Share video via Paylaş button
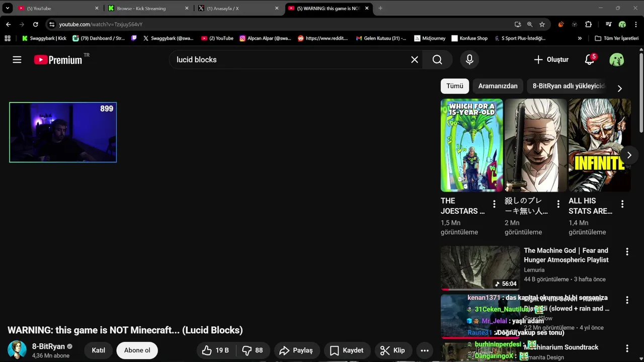Image resolution: width=644 pixels, height=362 pixels. click(x=296, y=350)
